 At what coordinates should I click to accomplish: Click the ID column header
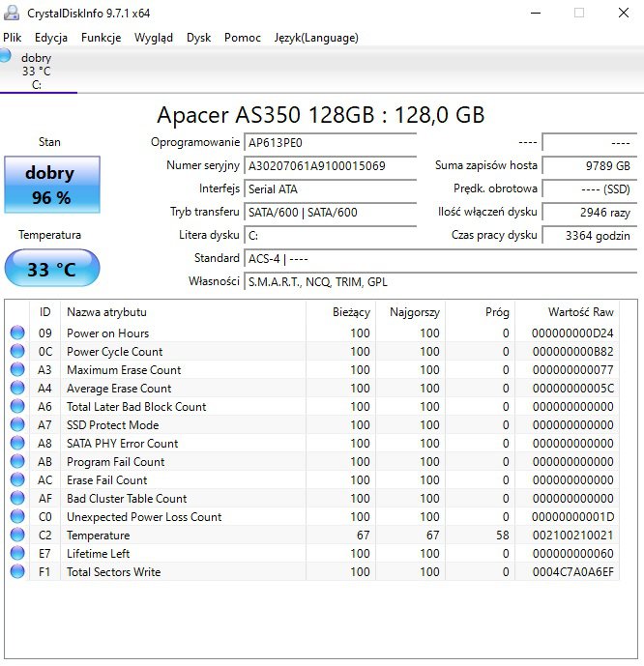click(x=45, y=312)
